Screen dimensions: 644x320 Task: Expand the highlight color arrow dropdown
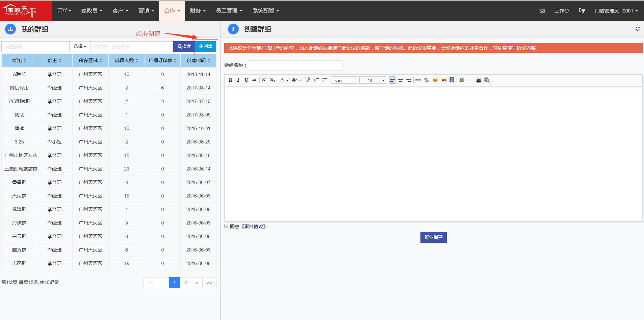point(300,80)
